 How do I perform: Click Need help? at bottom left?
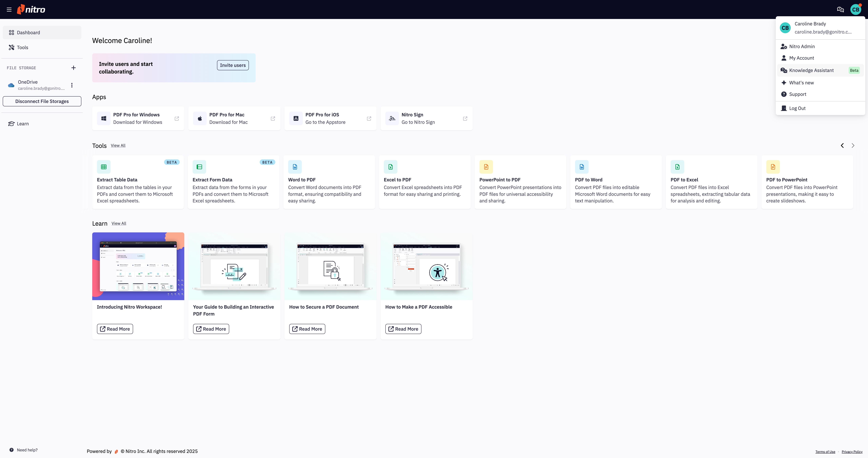click(x=24, y=450)
